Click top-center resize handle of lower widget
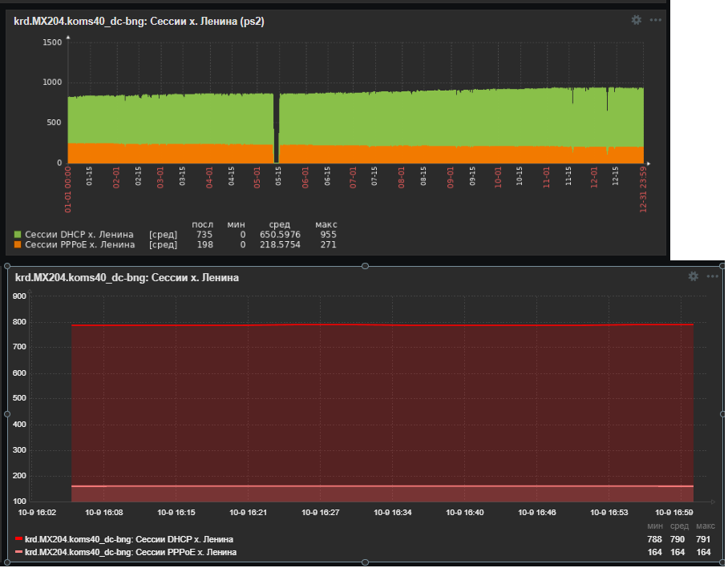The image size is (728, 568). coord(366,265)
